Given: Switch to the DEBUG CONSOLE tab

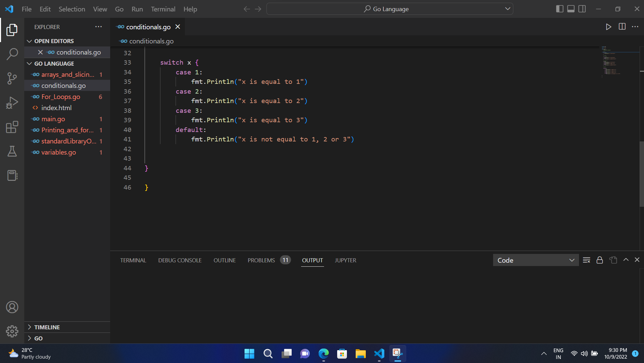Looking at the screenshot, I should [x=180, y=260].
